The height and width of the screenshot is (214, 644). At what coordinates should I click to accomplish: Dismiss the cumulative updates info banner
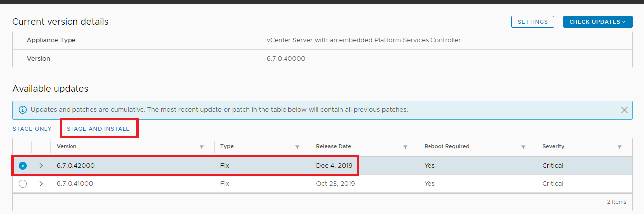(x=624, y=110)
